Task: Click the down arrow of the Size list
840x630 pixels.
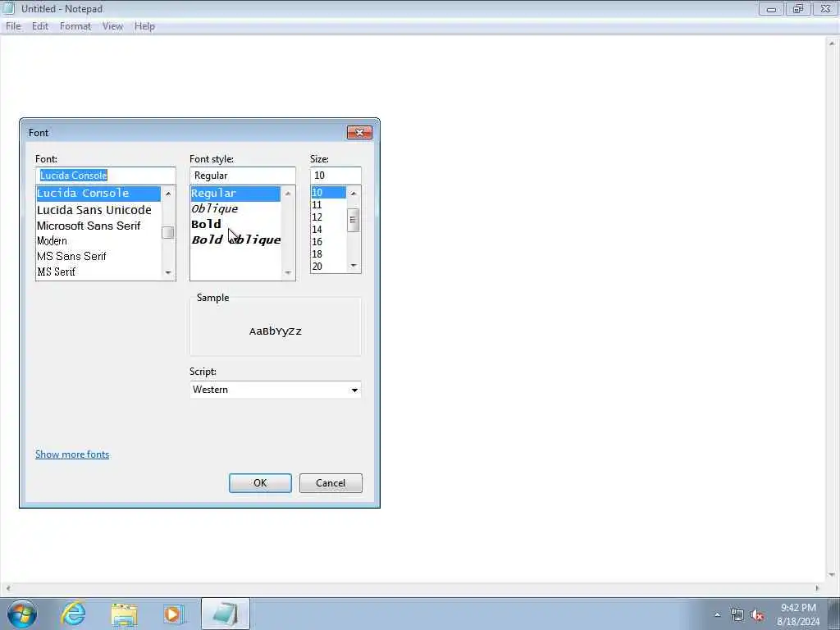Action: coord(354,266)
